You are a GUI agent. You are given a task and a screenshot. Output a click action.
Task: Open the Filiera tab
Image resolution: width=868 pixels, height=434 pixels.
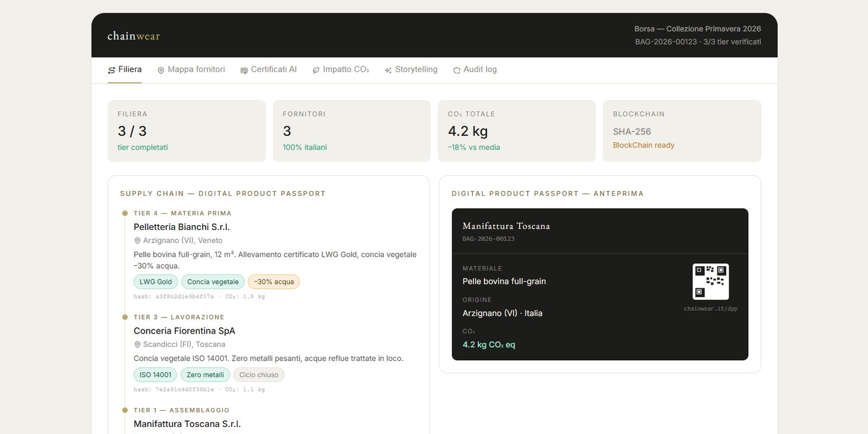[x=125, y=70]
